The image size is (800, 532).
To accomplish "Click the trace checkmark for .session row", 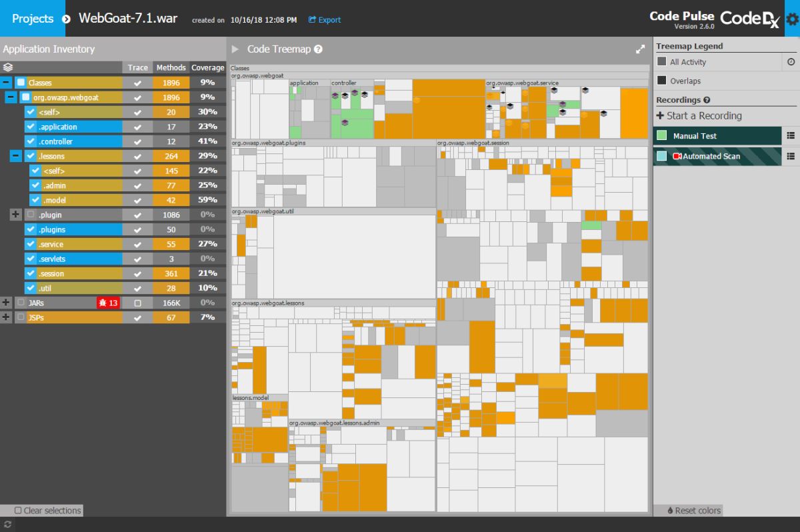I will point(137,273).
